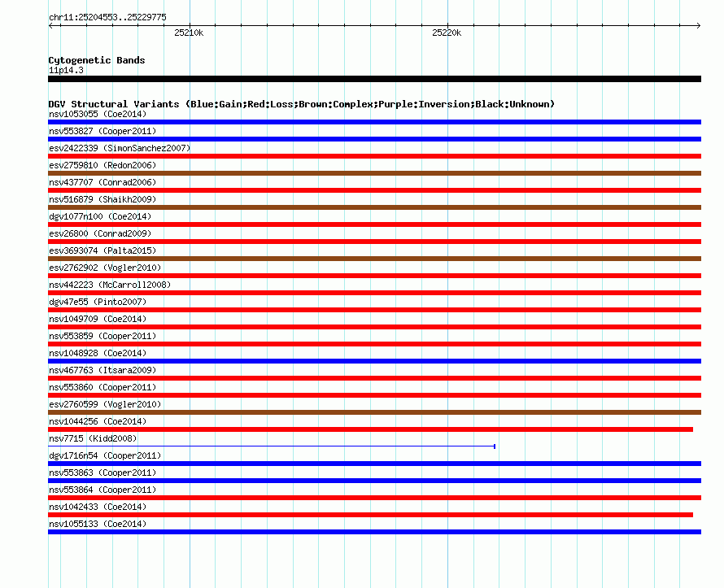Select esv26800 (Conrad2009) label
This screenshot has width=724, height=588.
click(x=100, y=233)
